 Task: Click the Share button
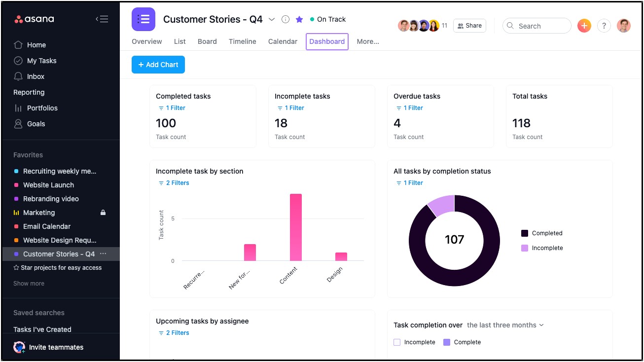tap(469, 26)
